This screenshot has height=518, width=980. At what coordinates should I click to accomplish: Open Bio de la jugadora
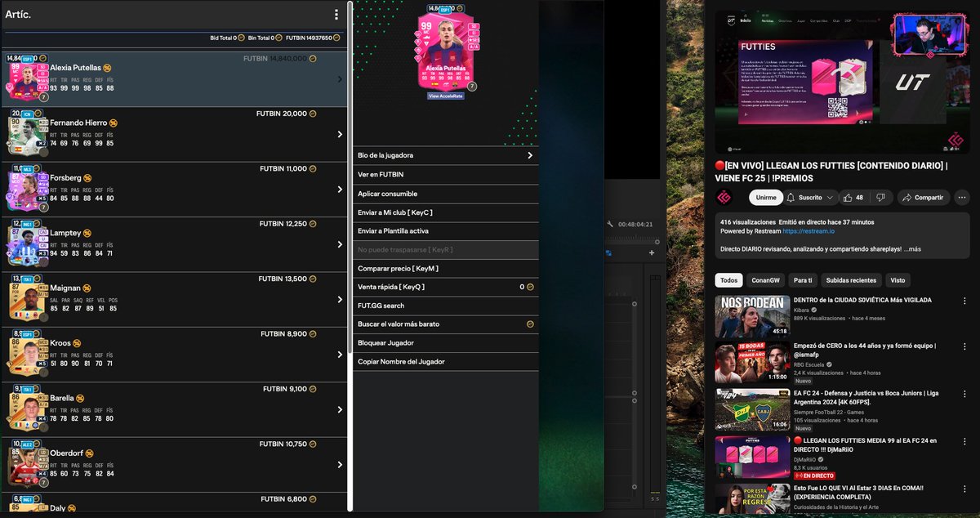click(x=446, y=155)
